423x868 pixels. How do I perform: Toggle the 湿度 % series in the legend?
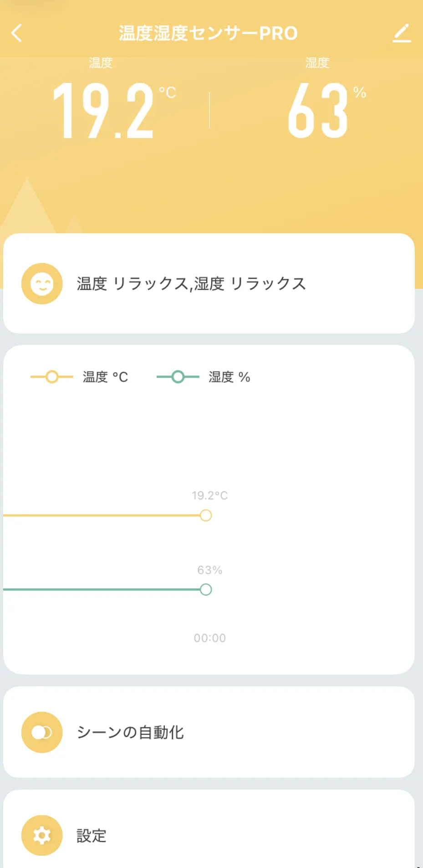tap(229, 377)
